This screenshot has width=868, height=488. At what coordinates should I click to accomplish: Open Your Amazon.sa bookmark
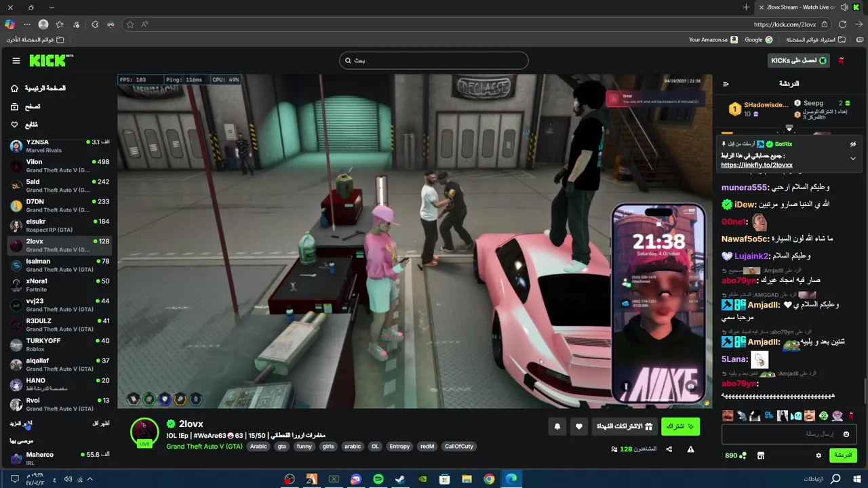tap(713, 40)
